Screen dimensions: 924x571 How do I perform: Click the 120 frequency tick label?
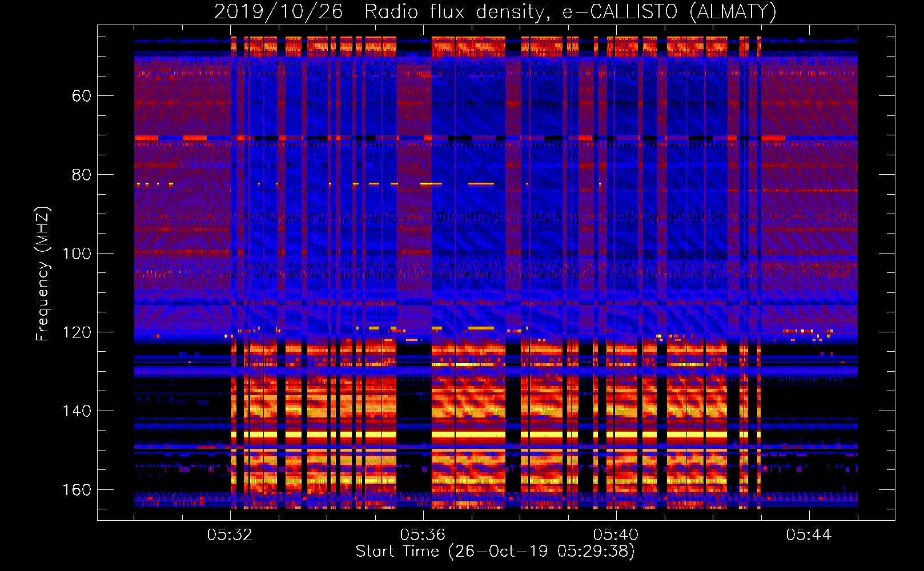pyautogui.click(x=77, y=332)
